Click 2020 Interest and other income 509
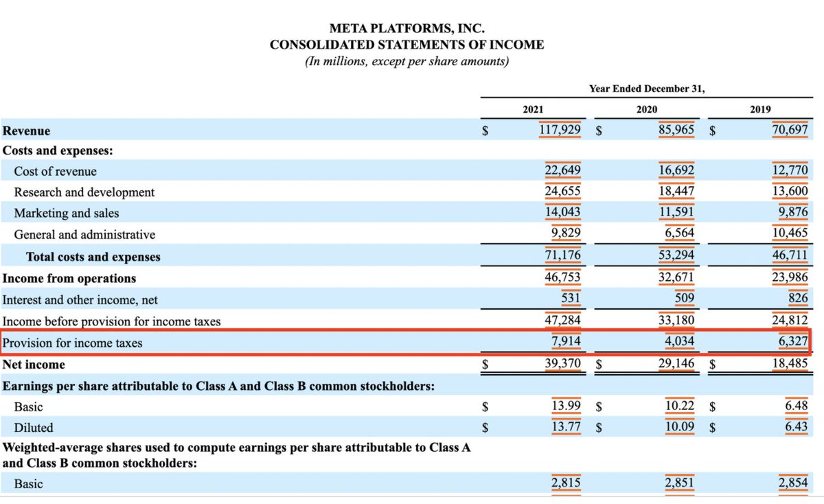 tap(685, 299)
